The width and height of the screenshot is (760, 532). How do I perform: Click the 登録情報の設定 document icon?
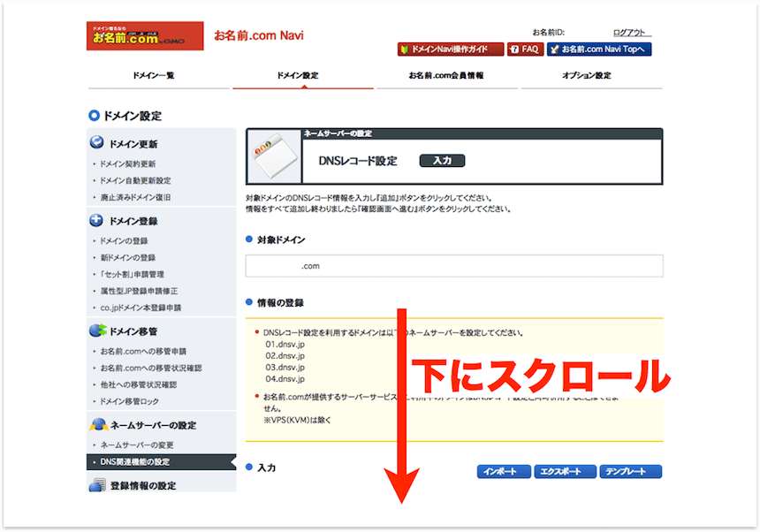[97, 485]
